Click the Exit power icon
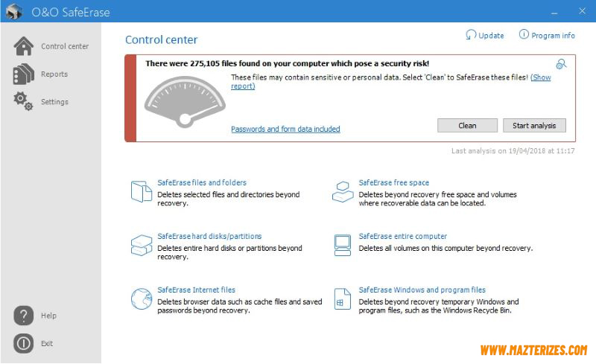This screenshot has height=364, width=596. 24,343
